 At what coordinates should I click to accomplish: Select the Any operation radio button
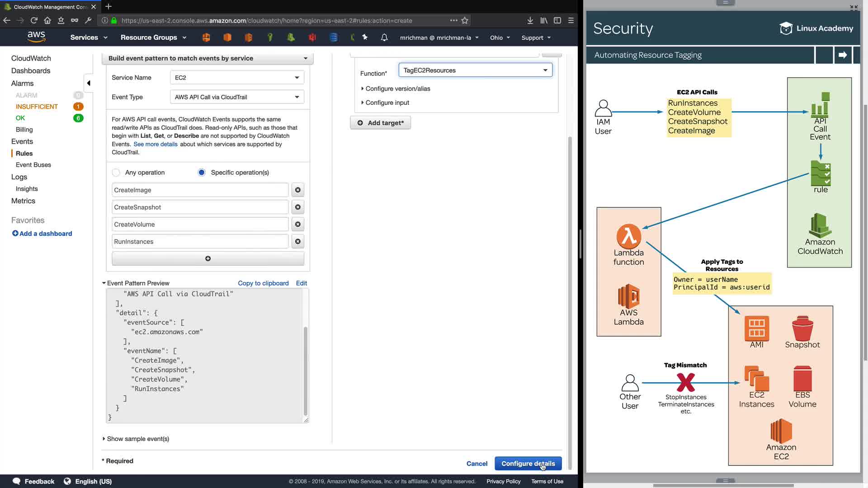point(116,173)
